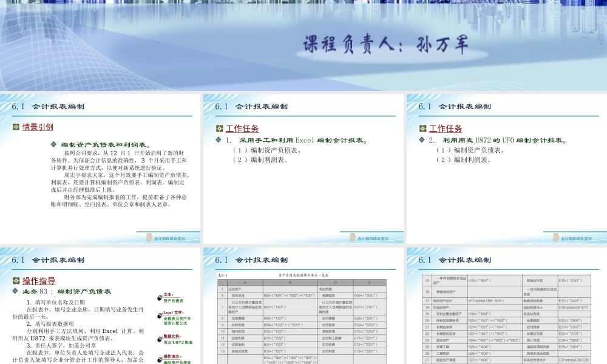Click the square bullet icon beside 操作指导
This screenshot has width=607, height=364.
16,281
